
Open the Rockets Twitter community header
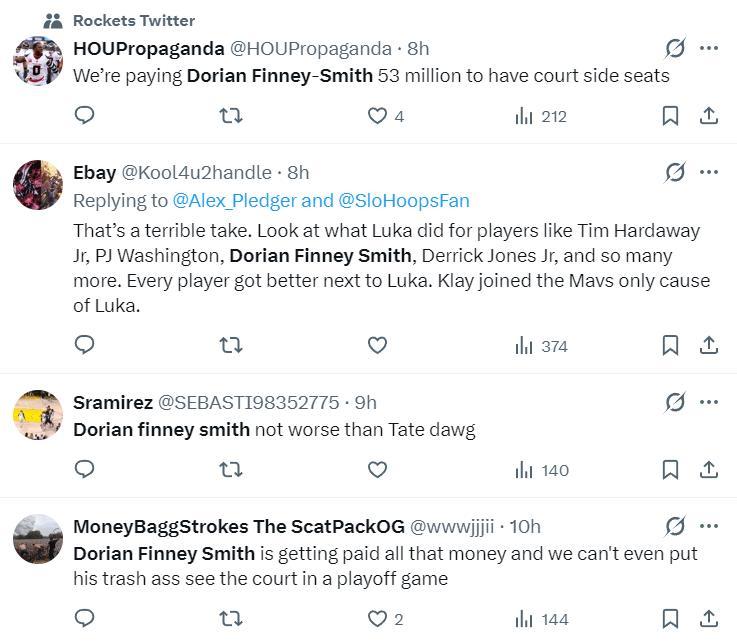click(x=133, y=20)
